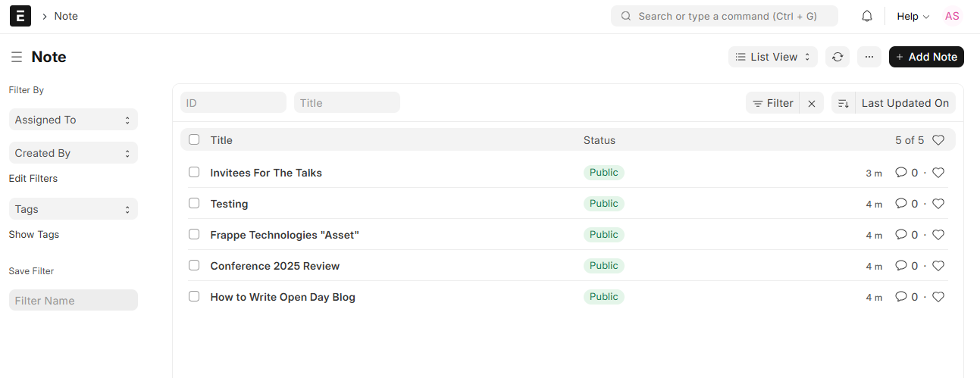Open the AS user avatar menu
980x378 pixels.
point(952,16)
